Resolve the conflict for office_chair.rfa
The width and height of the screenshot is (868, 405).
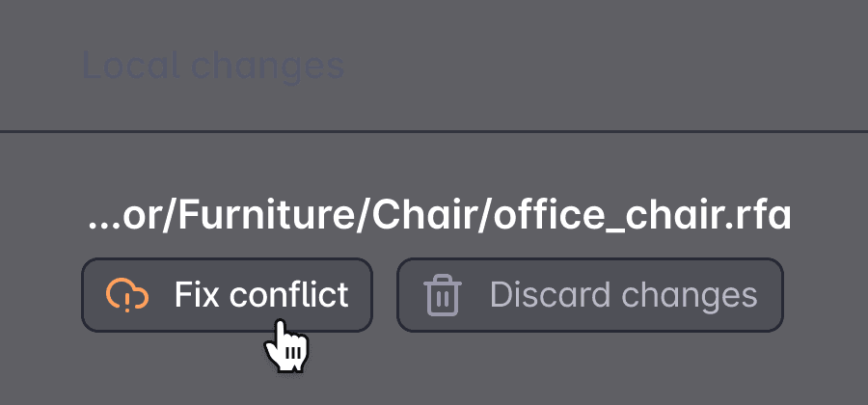(x=227, y=295)
